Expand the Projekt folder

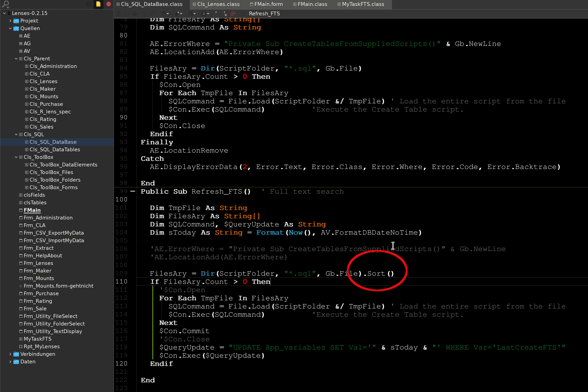tap(10, 21)
